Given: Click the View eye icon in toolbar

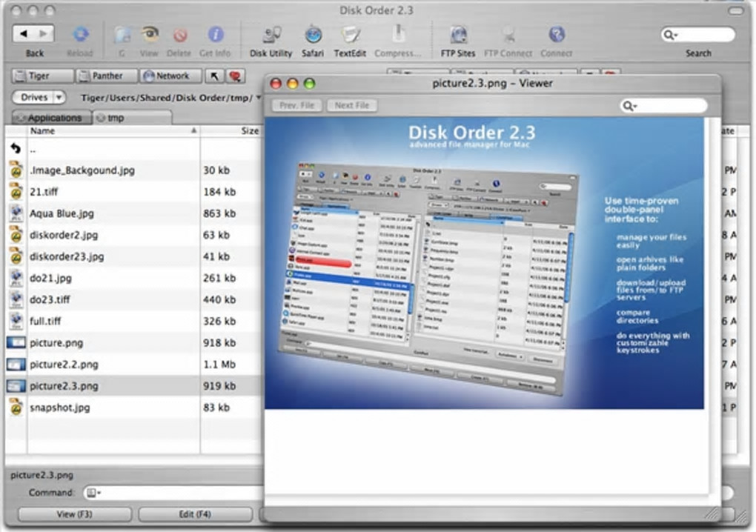Looking at the screenshot, I should click(150, 34).
